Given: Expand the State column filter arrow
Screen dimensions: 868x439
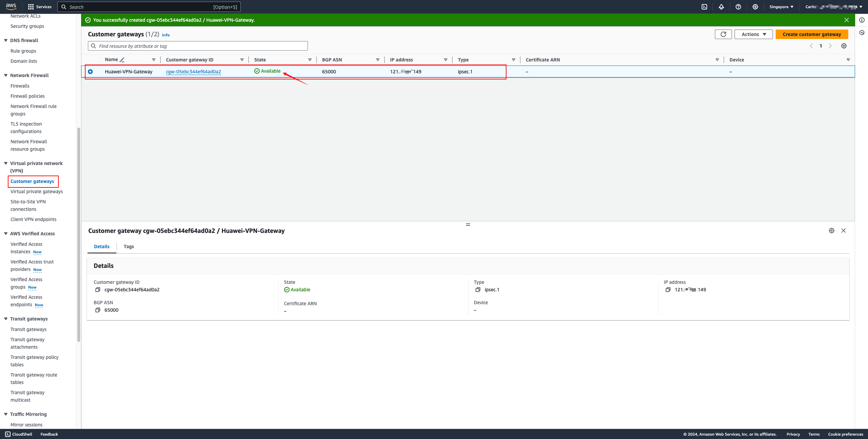Looking at the screenshot, I should [310, 59].
